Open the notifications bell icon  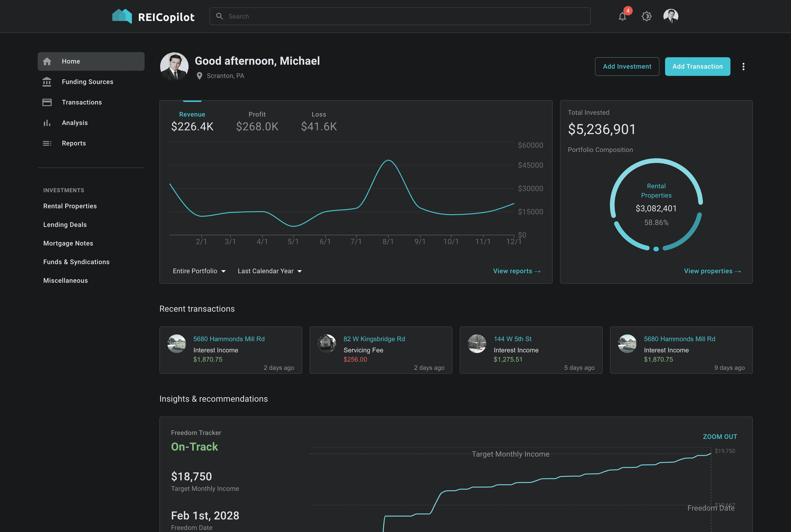(622, 16)
